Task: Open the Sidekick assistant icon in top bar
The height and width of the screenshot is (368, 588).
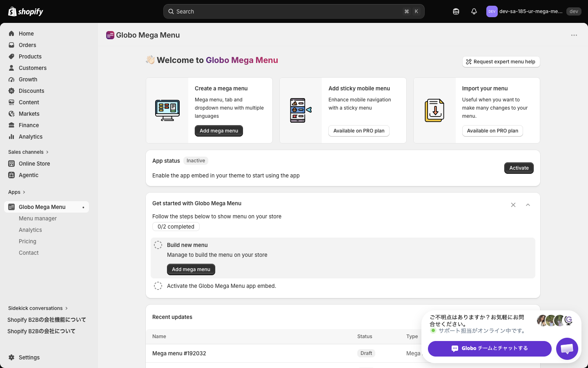Action: (x=456, y=11)
